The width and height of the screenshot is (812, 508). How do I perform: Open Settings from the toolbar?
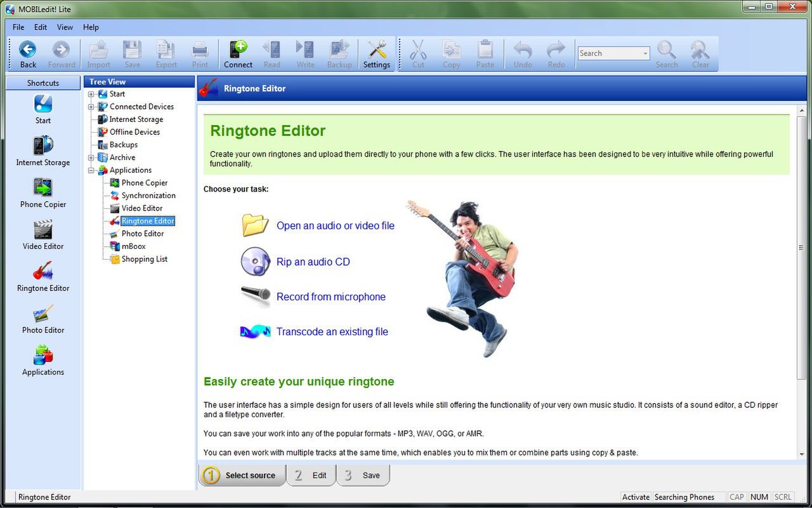[x=377, y=54]
